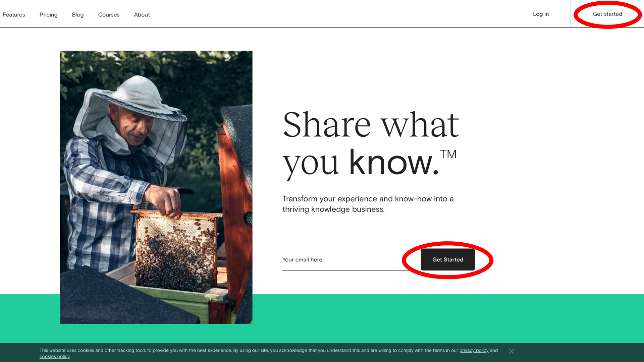Dismiss the cookie notice banner
The height and width of the screenshot is (362, 644).
pos(511,351)
